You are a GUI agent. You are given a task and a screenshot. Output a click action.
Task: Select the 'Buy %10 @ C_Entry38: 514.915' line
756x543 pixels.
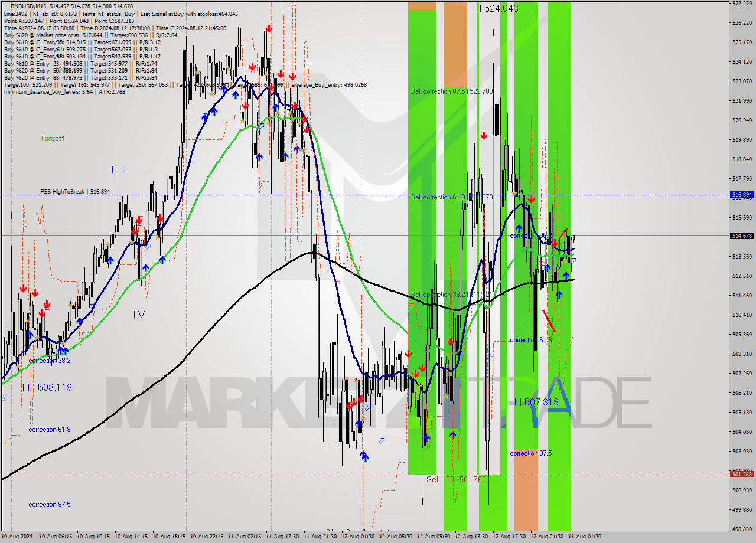tap(82, 42)
